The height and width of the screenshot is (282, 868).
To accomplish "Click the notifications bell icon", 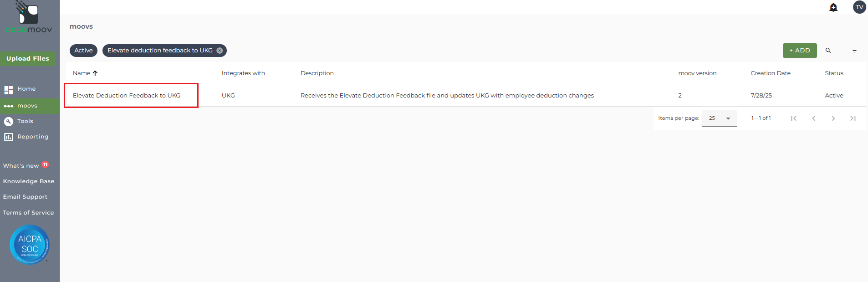I will (x=833, y=7).
